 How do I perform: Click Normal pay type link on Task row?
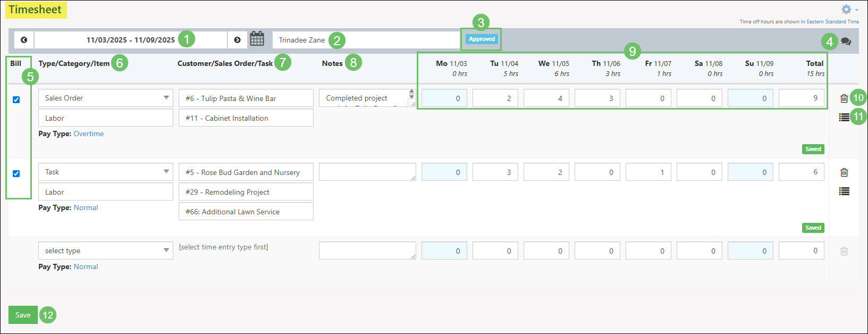point(86,207)
